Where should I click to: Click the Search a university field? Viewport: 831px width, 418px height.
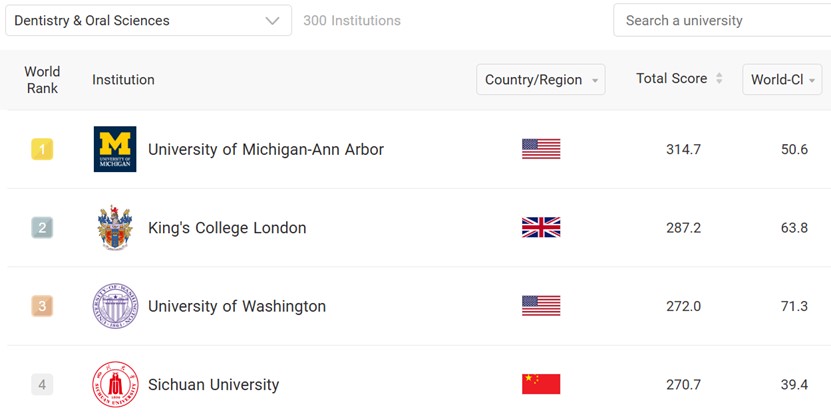coord(722,21)
